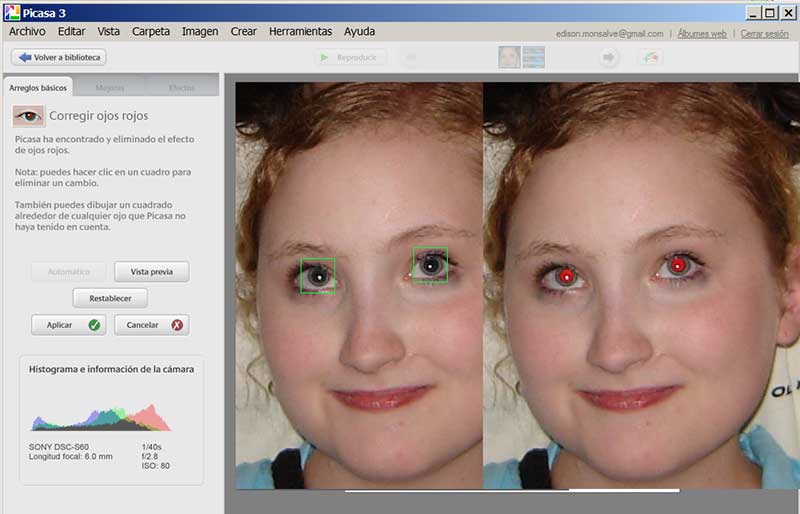Open the Archivo menu

pos(27,31)
